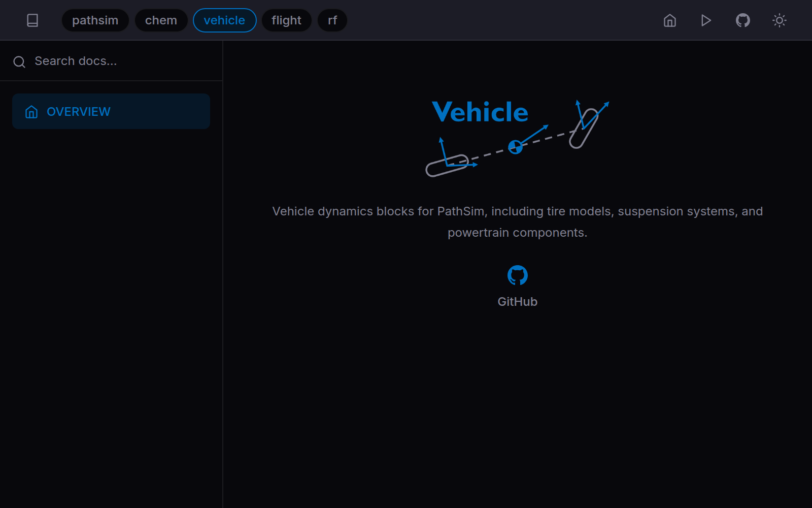Viewport: 812px width, 508px height.
Task: Click the vehicle dynamics description text
Action: click(518, 221)
